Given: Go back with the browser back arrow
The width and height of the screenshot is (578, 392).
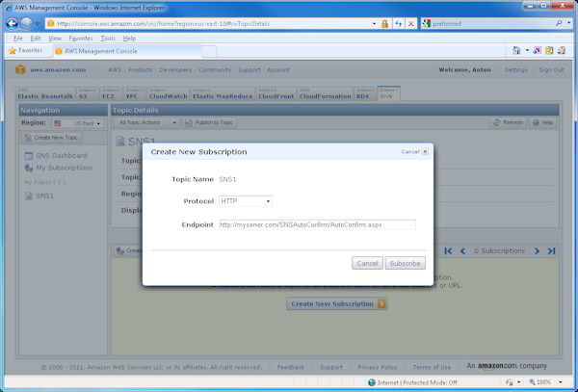Looking at the screenshot, I should pos(12,23).
